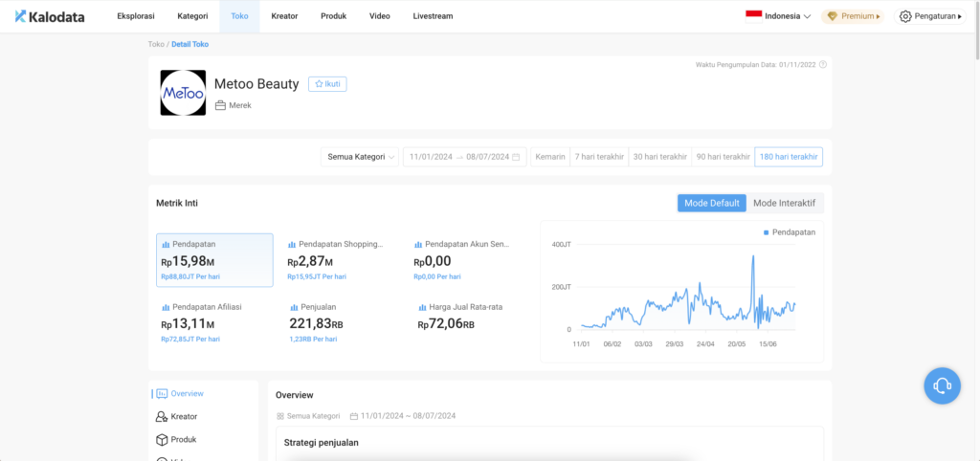The image size is (980, 461).
Task: Select the Pendapatan Akun Sen metric
Action: tap(467, 260)
